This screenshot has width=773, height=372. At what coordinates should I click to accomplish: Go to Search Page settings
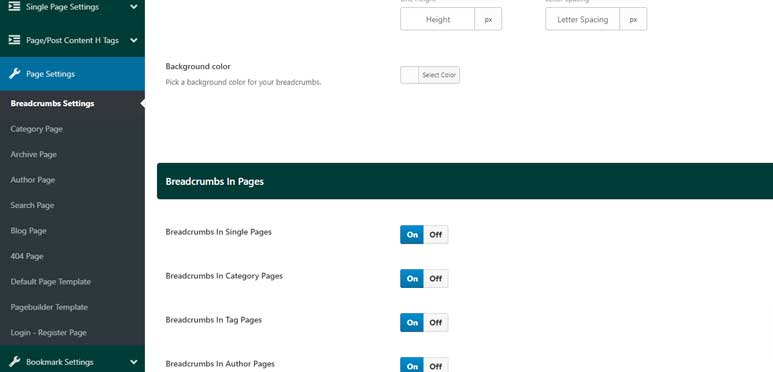coord(32,205)
